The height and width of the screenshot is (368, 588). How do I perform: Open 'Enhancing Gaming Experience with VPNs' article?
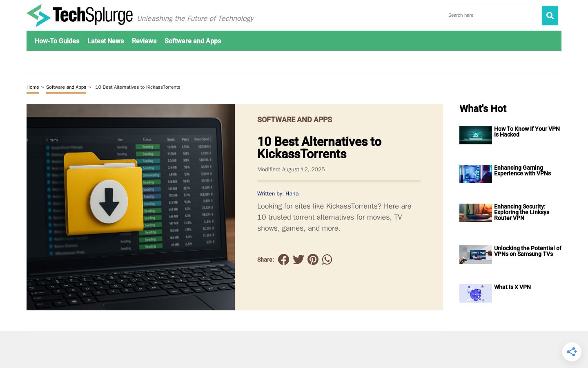tap(523, 171)
